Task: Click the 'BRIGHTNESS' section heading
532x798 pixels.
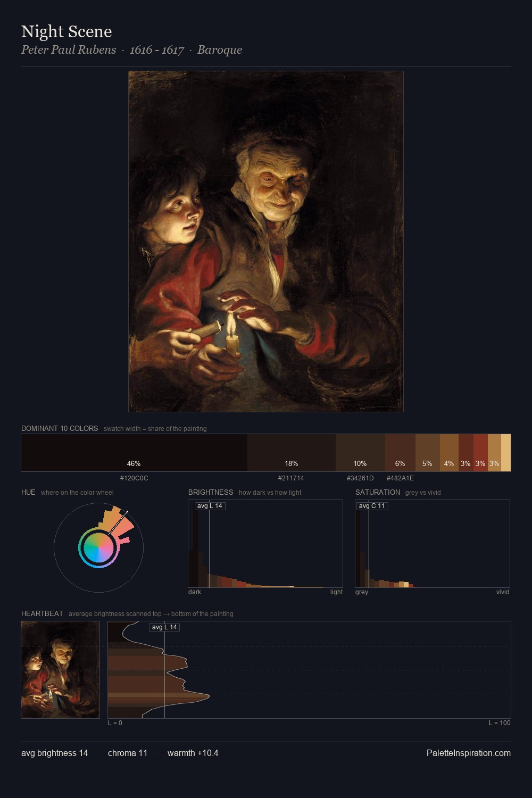Action: [211, 492]
